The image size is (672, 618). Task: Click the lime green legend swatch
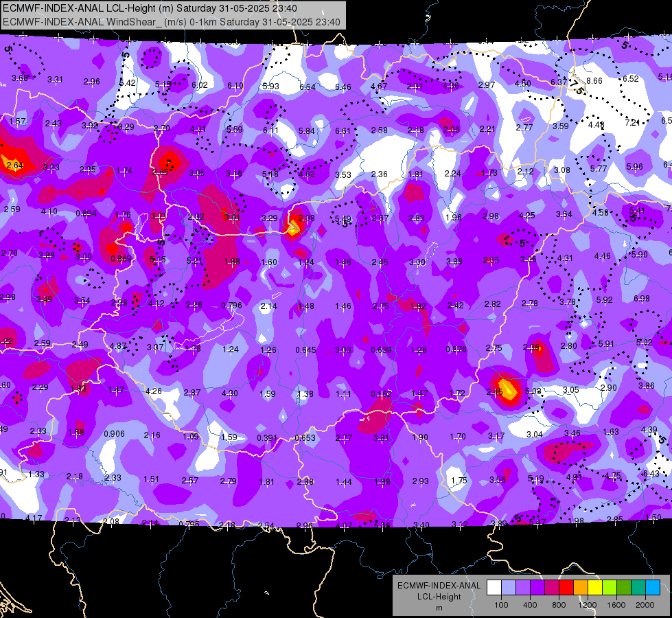(610, 588)
